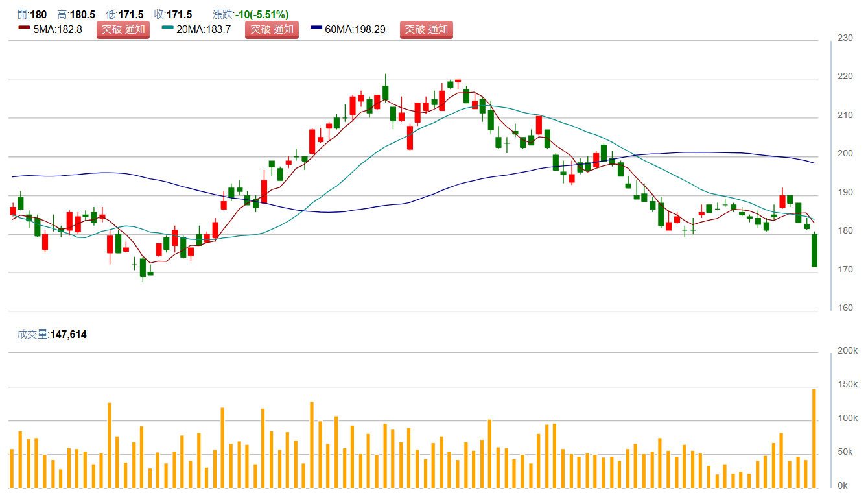Click the tallest orange volume bar near 150k
The width and height of the screenshot is (868, 495).
[x=814, y=438]
